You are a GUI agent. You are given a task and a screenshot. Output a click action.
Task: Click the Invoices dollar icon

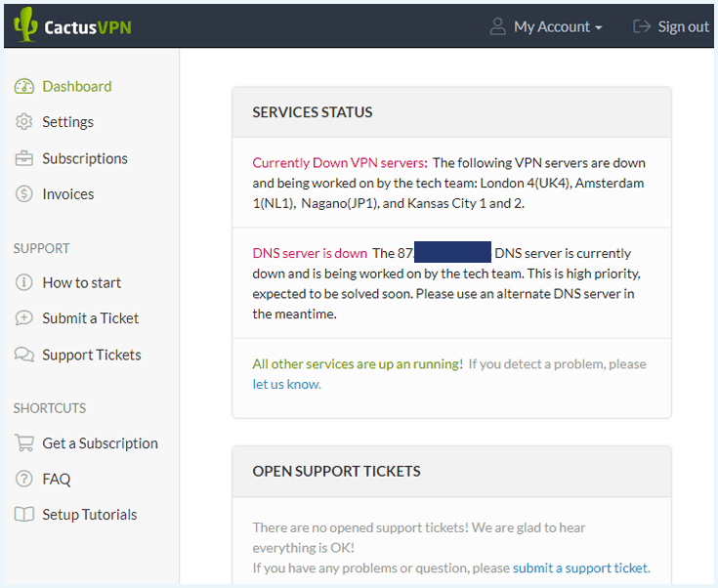(23, 193)
